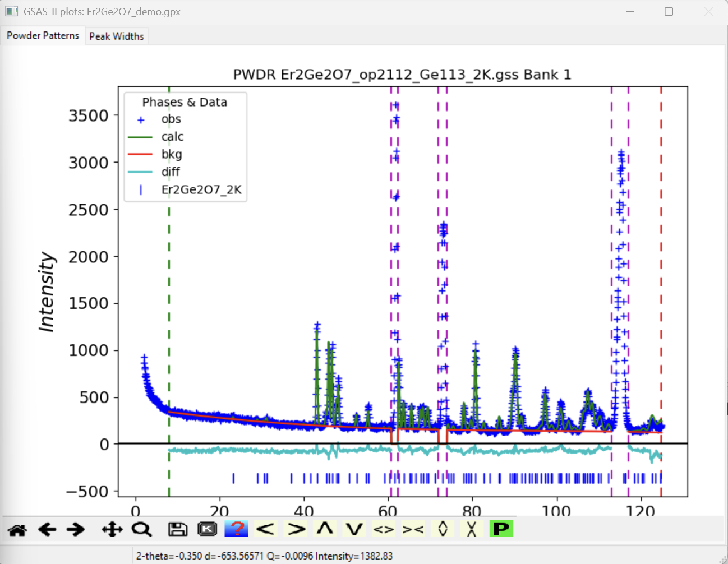The image size is (728, 564).
Task: Shift plot up with caret-up button
Action: [x=325, y=529]
